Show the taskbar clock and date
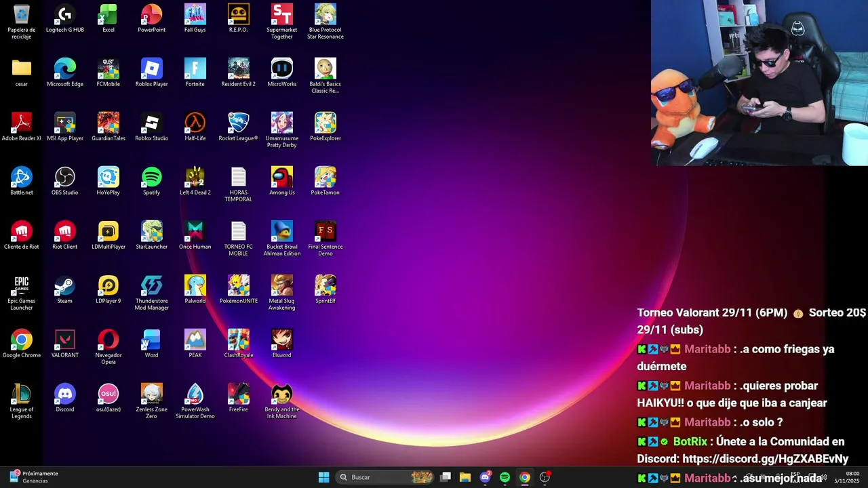868x488 pixels. 848,477
